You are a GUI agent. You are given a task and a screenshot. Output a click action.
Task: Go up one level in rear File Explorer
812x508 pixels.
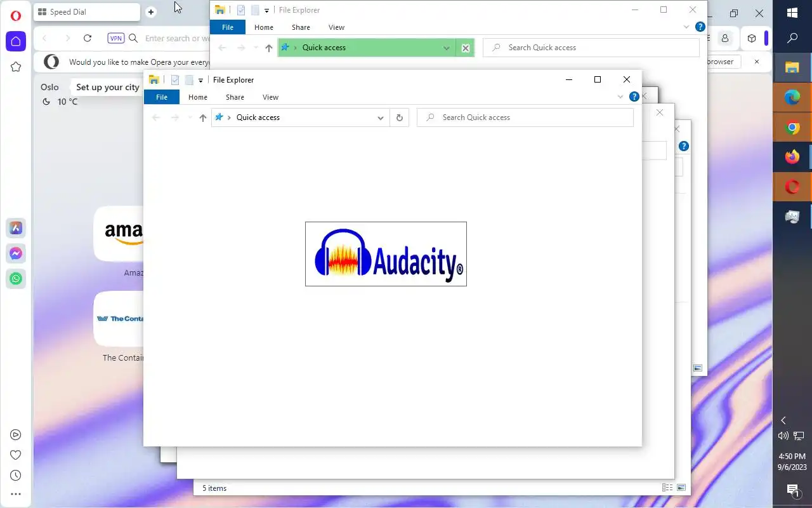(x=269, y=48)
